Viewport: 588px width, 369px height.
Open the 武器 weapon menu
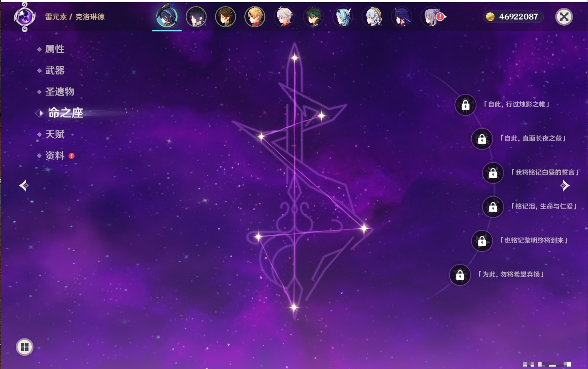pyautogui.click(x=55, y=71)
